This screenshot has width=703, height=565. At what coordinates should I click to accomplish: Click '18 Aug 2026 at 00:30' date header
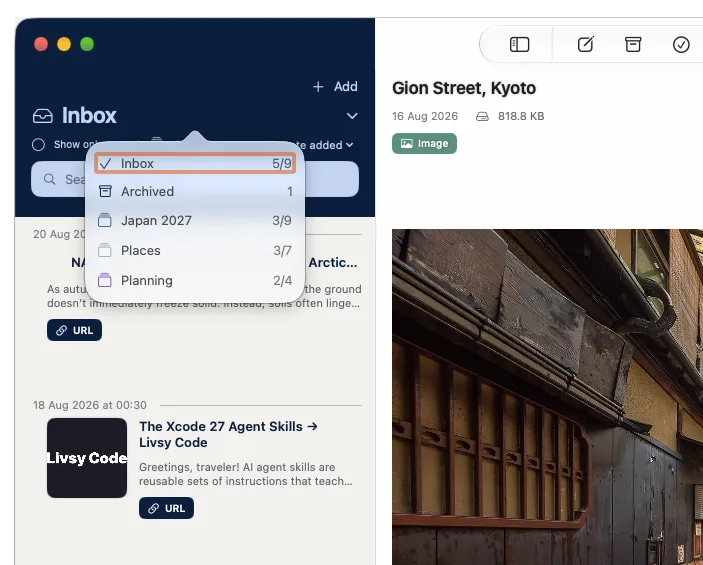(x=90, y=405)
